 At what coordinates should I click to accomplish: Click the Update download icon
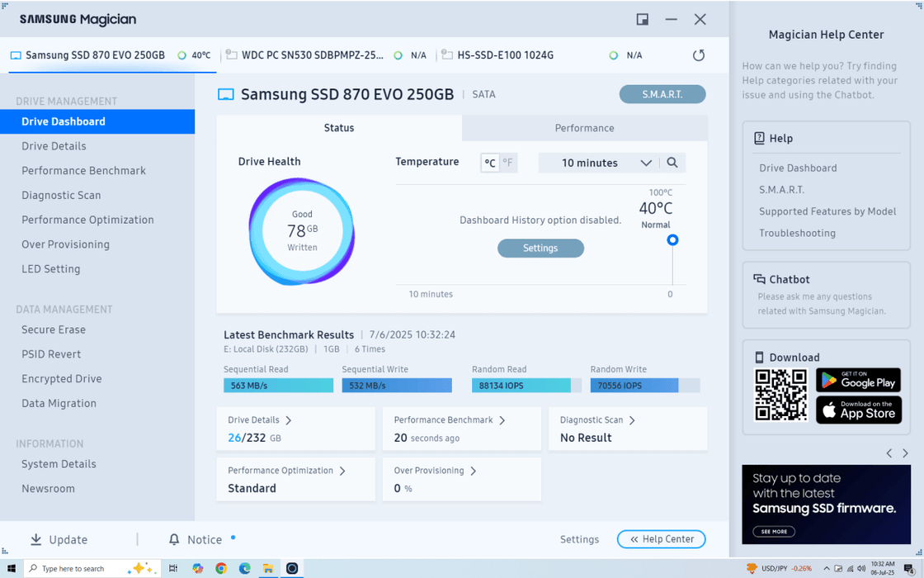click(36, 539)
